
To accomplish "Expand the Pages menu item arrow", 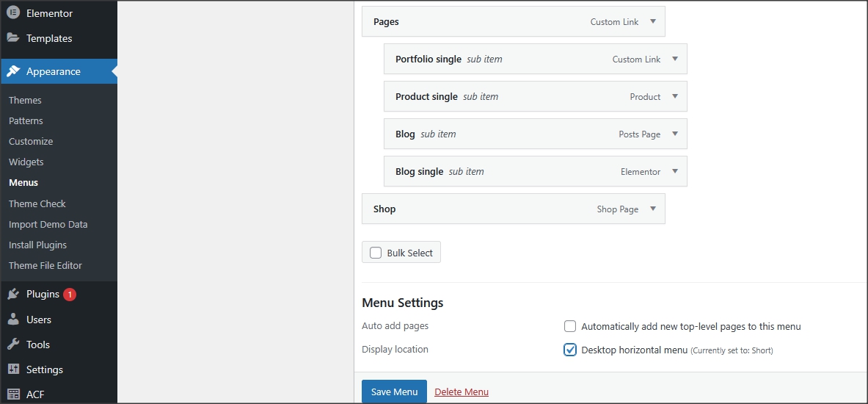I will pyautogui.click(x=653, y=21).
